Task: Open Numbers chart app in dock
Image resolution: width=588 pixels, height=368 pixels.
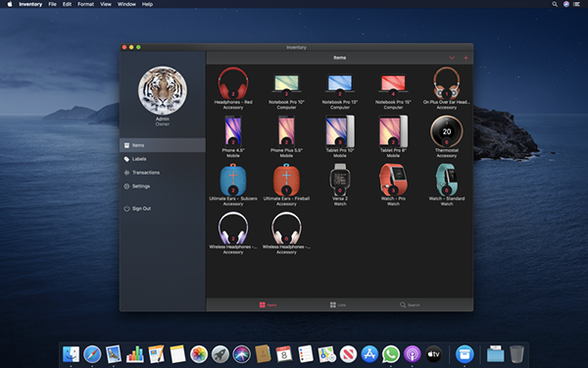Action: point(134,354)
